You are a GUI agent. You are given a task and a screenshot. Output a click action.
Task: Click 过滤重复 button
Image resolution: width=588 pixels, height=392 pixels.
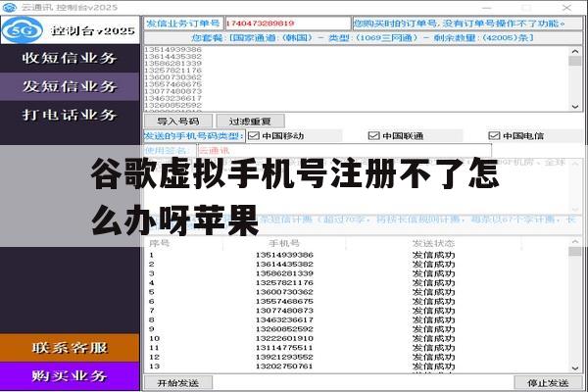pos(250,122)
